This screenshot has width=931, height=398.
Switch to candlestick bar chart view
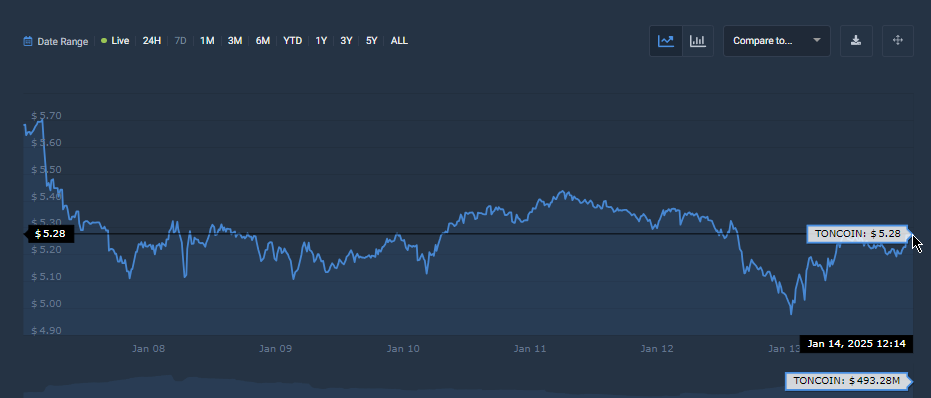pyautogui.click(x=698, y=41)
